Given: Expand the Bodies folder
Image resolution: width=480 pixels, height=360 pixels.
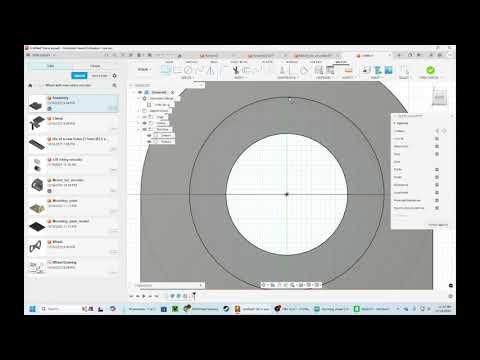Looking at the screenshot, I should tap(139, 123).
